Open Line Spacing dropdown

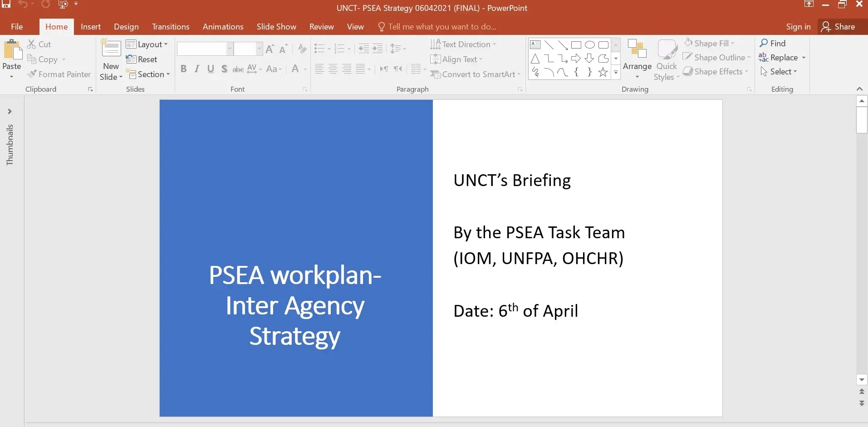(x=398, y=49)
